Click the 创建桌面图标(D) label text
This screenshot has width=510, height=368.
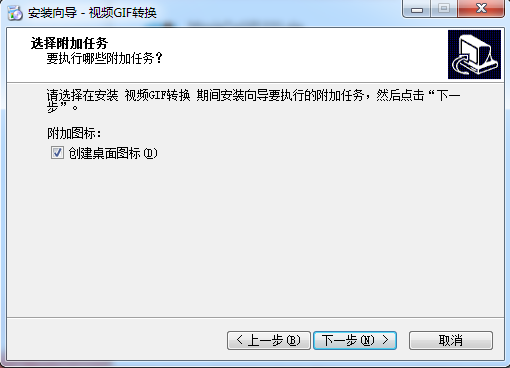click(113, 153)
